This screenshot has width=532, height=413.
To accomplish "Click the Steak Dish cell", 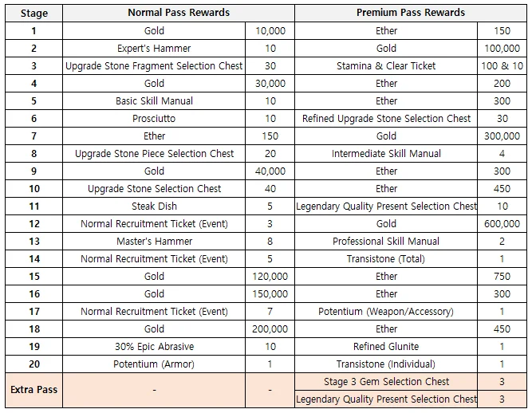I will (155, 206).
